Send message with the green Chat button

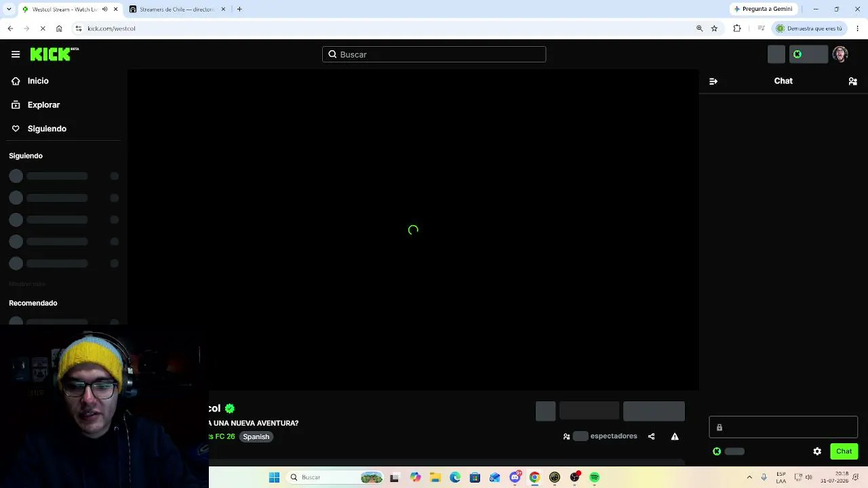[x=844, y=451]
